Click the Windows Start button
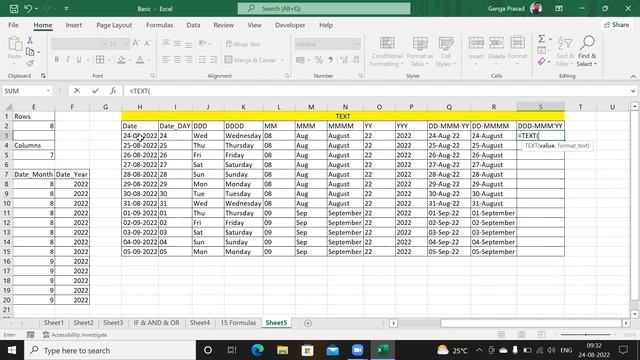Image resolution: width=640 pixels, height=360 pixels. (12, 350)
